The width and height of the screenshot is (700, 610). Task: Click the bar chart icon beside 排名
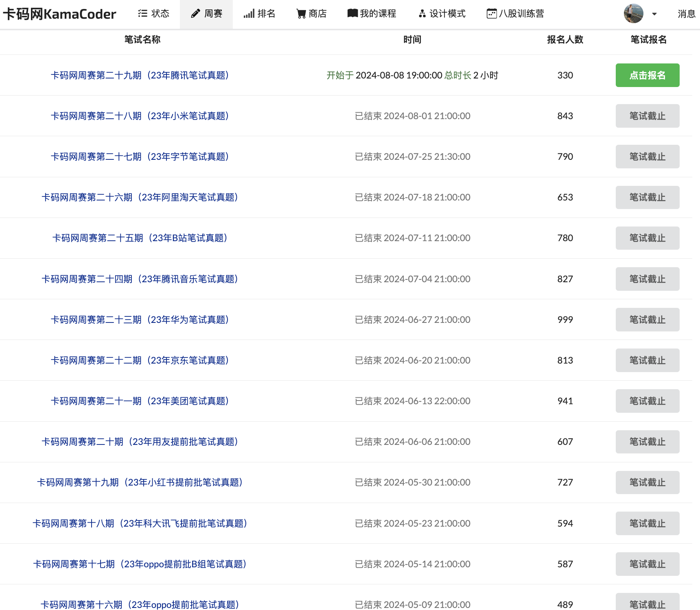249,13
